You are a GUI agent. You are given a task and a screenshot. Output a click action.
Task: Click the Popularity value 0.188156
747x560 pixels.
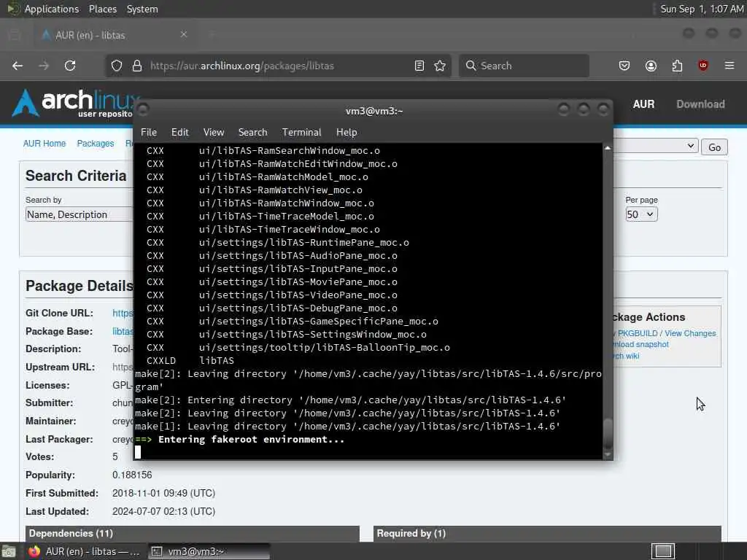pyautogui.click(x=132, y=475)
